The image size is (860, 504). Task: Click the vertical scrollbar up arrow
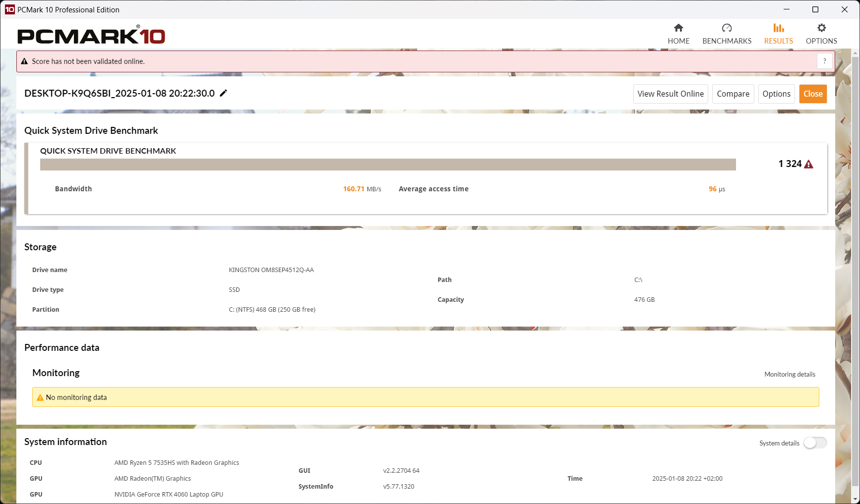point(856,53)
